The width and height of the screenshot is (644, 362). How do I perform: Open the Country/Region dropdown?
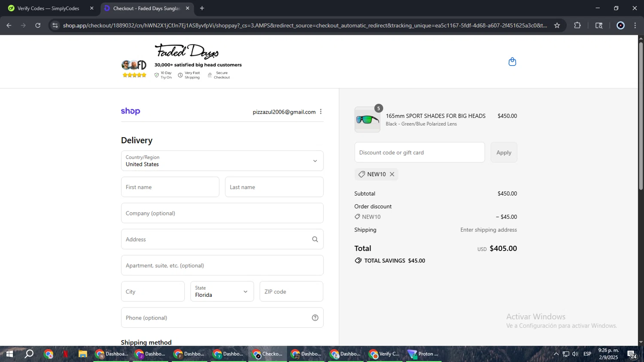[x=222, y=161]
